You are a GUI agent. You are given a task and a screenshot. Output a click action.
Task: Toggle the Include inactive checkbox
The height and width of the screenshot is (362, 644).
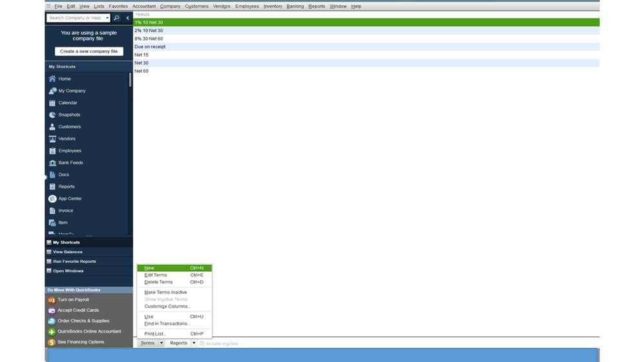click(202, 343)
